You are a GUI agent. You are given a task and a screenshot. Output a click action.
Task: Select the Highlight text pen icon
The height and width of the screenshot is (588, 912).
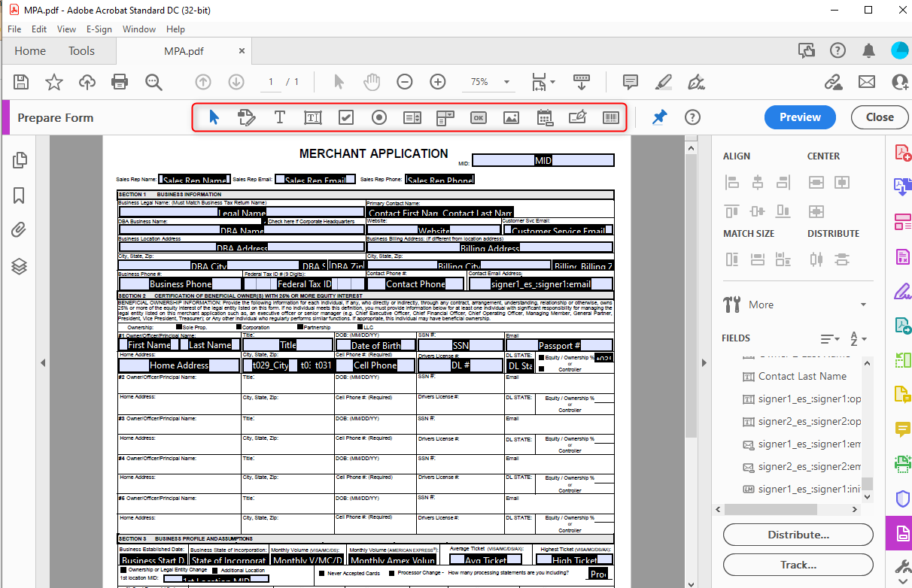point(663,82)
